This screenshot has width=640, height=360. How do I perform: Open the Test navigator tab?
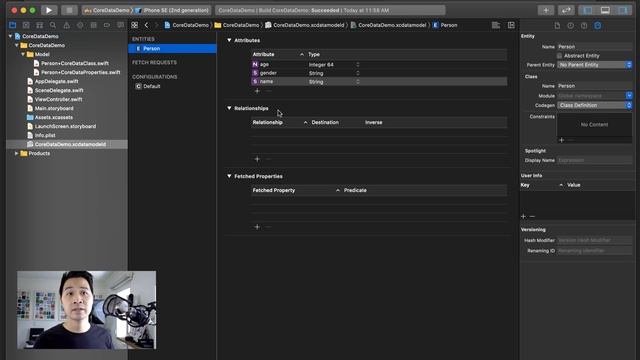[x=80, y=25]
